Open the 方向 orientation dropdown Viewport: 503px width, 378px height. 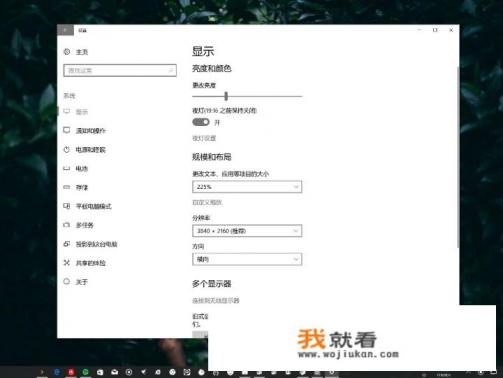(x=247, y=259)
